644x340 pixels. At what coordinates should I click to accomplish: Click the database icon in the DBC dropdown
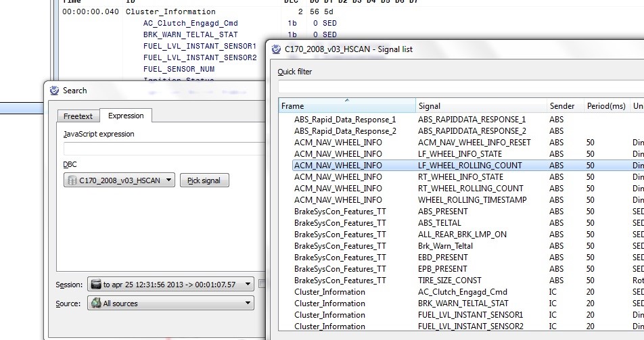coord(72,180)
